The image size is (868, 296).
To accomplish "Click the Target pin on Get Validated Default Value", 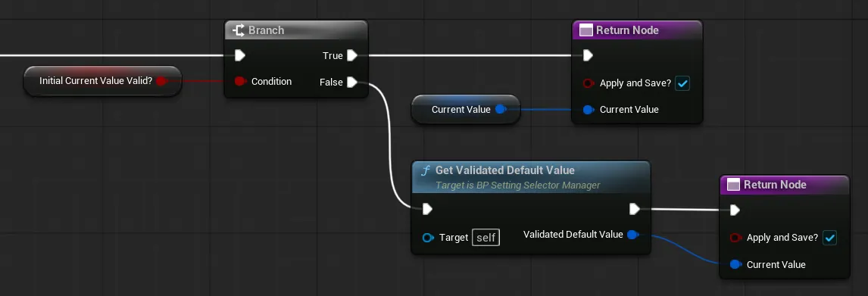I will 428,238.
